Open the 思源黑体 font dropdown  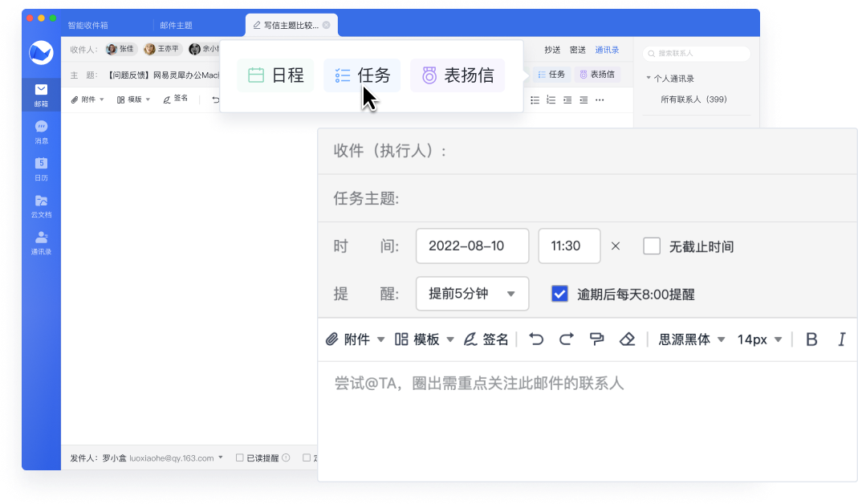(x=692, y=339)
